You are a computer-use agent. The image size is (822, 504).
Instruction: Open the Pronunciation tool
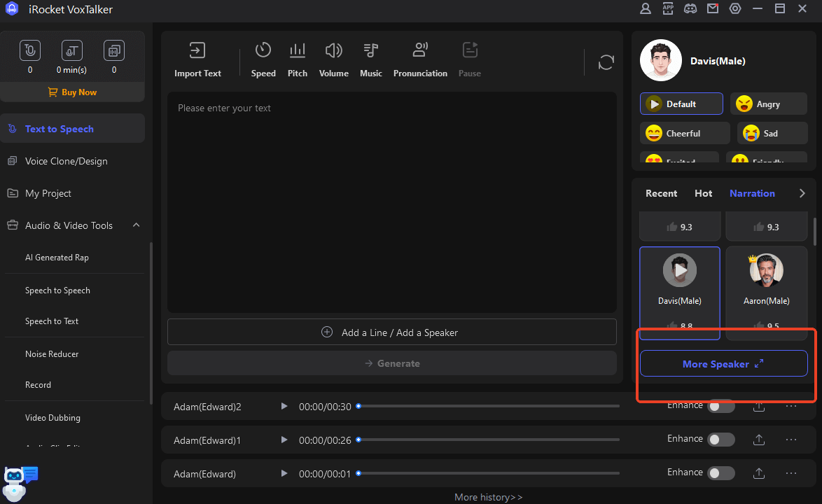point(420,59)
